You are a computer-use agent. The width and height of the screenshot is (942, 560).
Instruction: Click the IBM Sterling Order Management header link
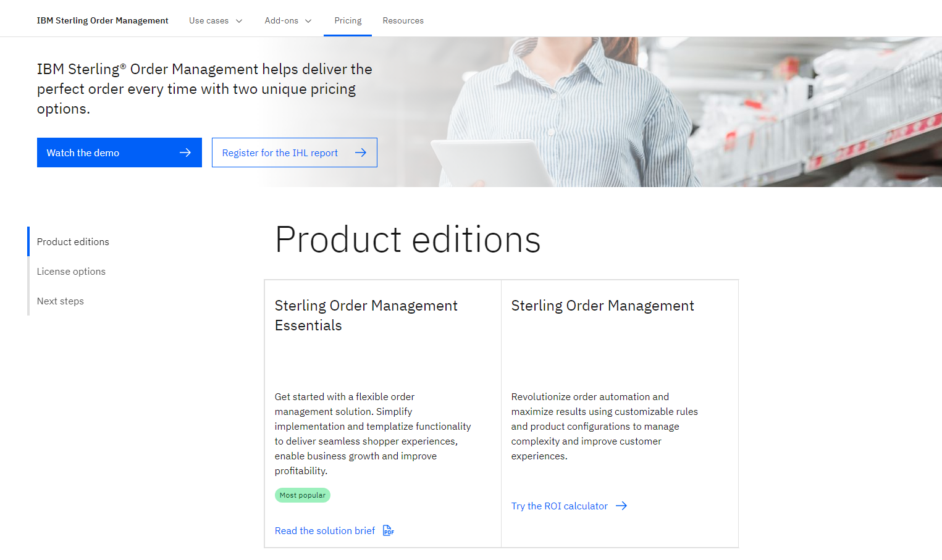click(x=103, y=20)
